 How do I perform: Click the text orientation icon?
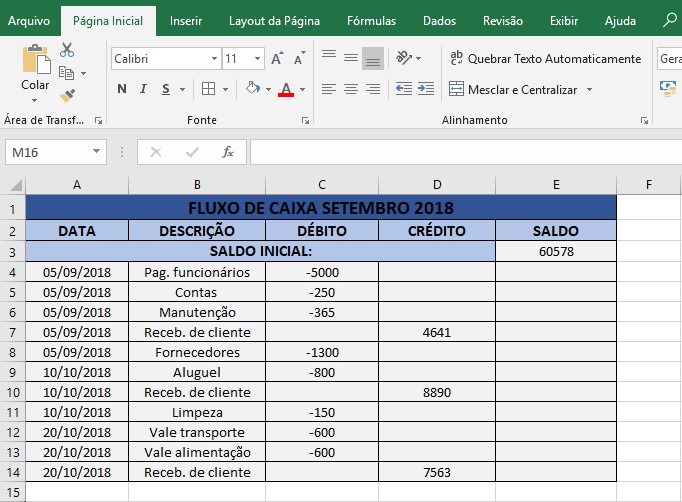(403, 58)
